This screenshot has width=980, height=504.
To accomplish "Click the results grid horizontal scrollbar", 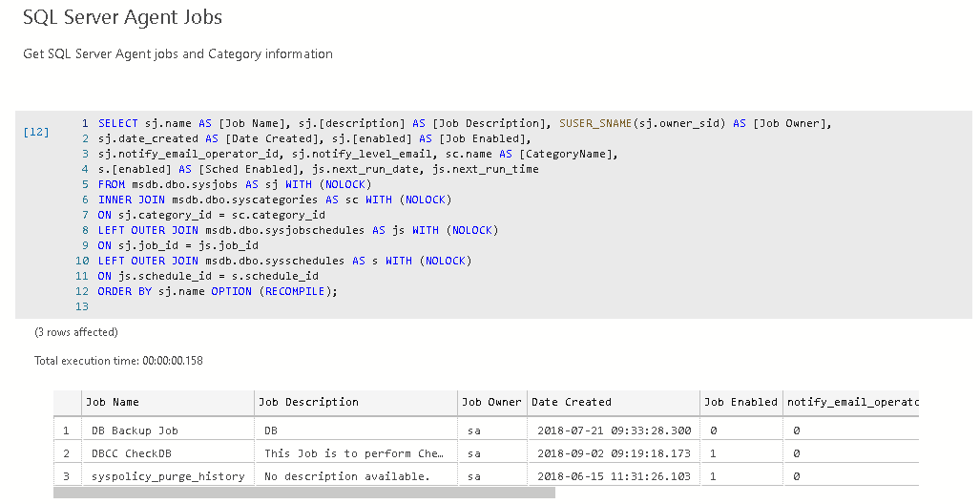I will pos(303,493).
